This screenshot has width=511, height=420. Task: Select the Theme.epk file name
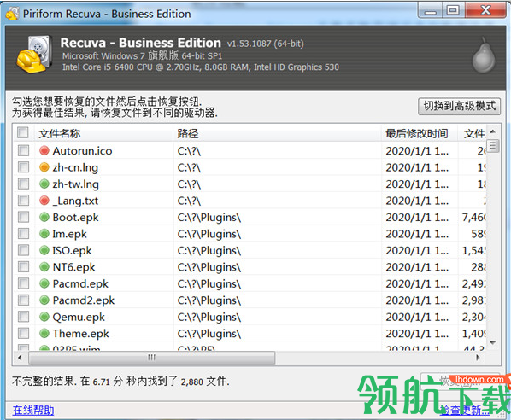pyautogui.click(x=81, y=334)
